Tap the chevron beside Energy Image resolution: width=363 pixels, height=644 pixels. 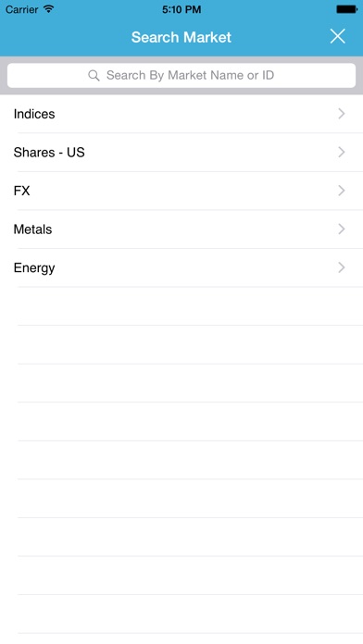pyautogui.click(x=341, y=267)
